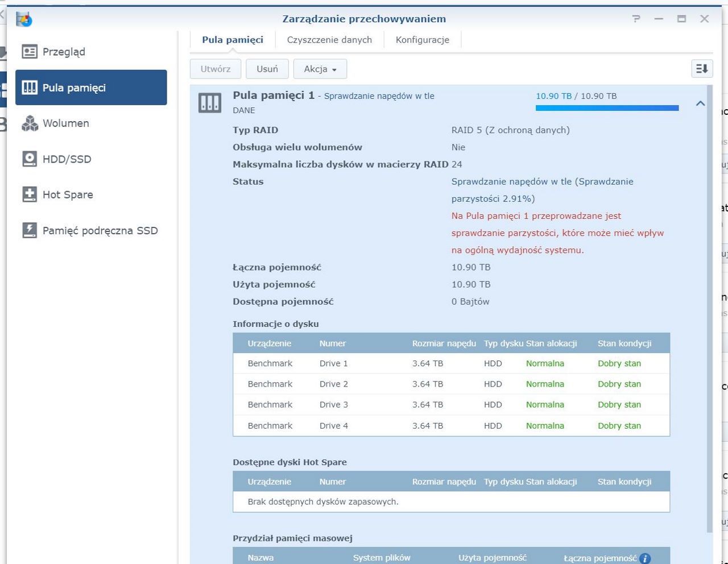
Task: Click the HDD/SSD drive icon
Action: coord(30,159)
